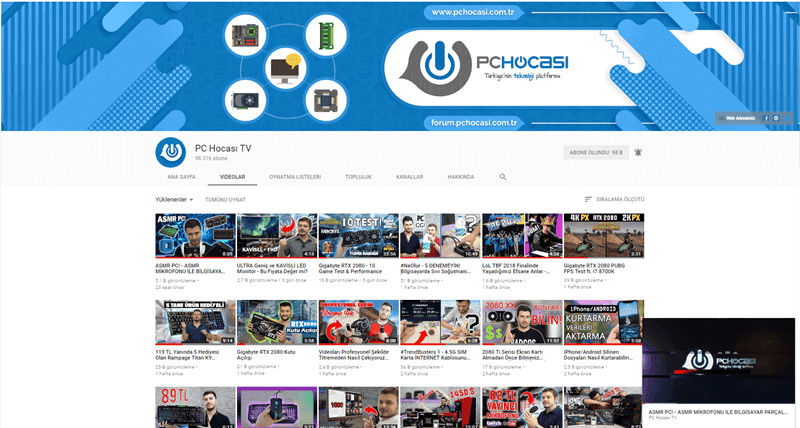Click the Abone Olundu subscribe button
This screenshot has height=428, width=800.
tap(594, 153)
